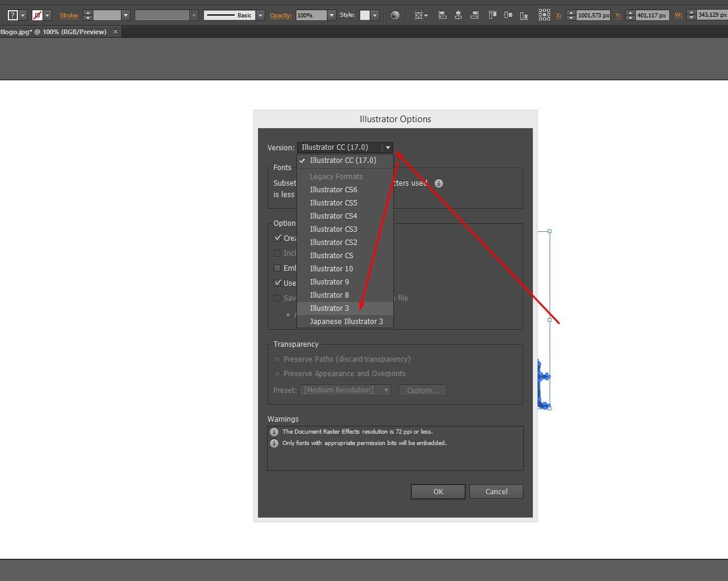Click the horizontal align right icon
This screenshot has height=581, width=728.
click(474, 15)
